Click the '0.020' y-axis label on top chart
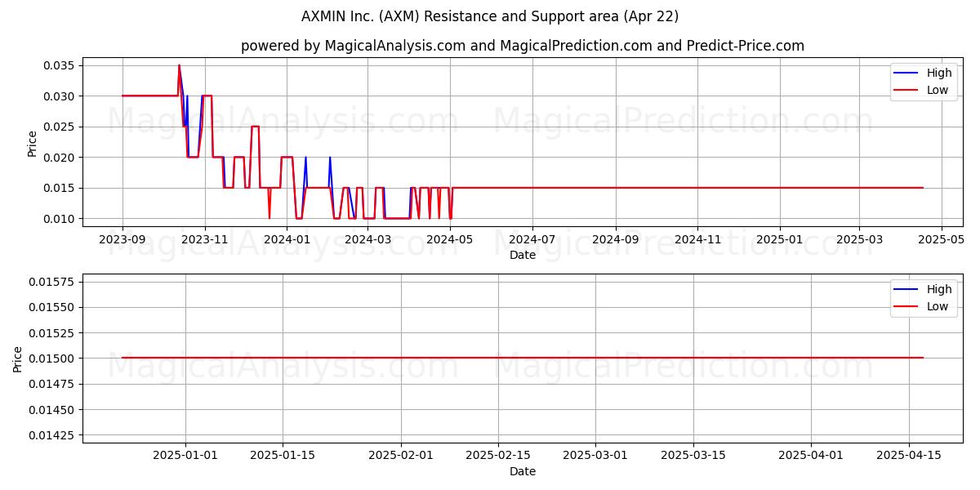This screenshot has width=980, height=490. click(59, 158)
